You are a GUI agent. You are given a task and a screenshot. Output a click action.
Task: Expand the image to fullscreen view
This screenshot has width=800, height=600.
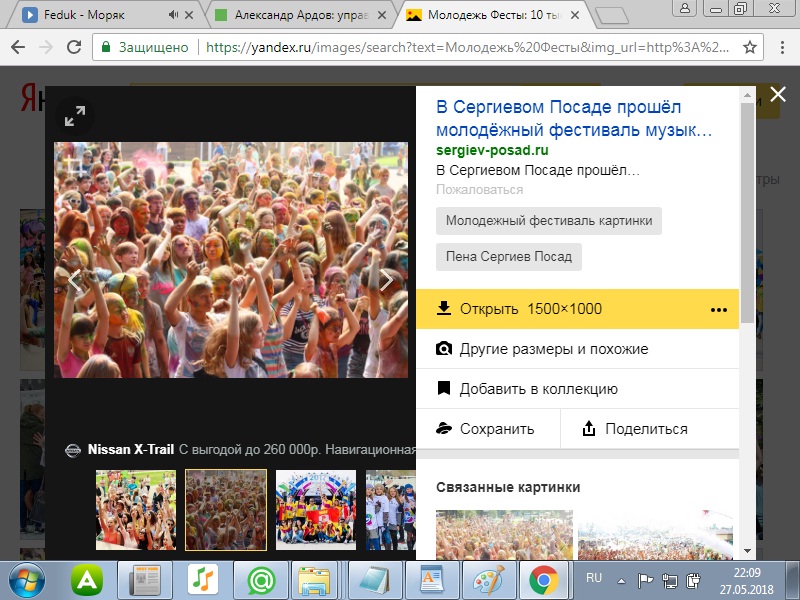coord(75,116)
